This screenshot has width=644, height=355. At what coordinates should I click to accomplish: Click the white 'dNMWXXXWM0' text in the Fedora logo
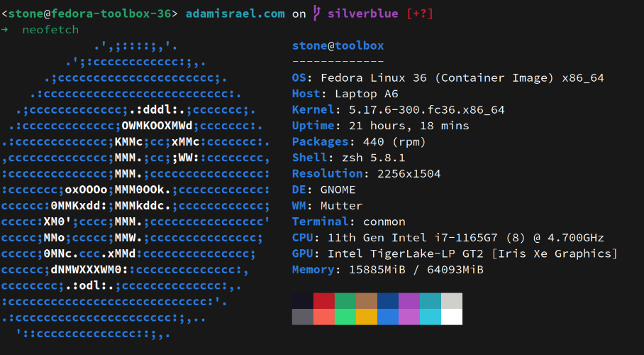87,270
